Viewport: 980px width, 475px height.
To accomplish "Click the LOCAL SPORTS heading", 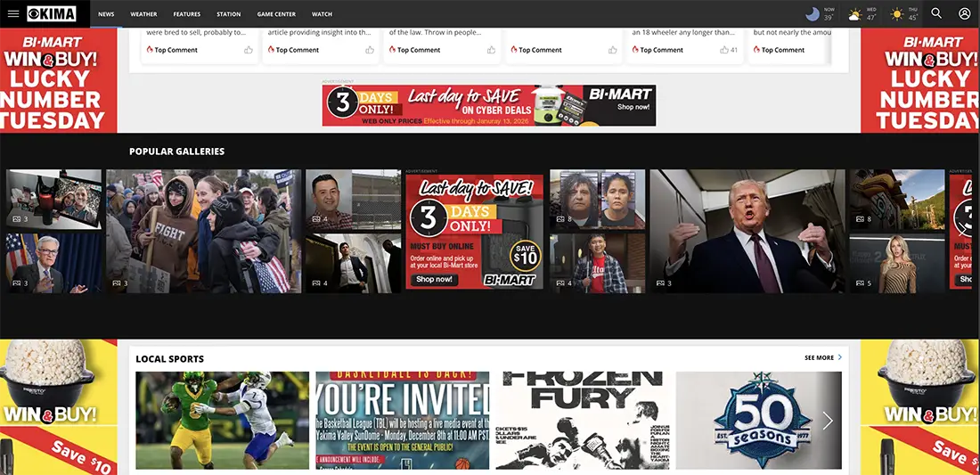I will click(170, 359).
